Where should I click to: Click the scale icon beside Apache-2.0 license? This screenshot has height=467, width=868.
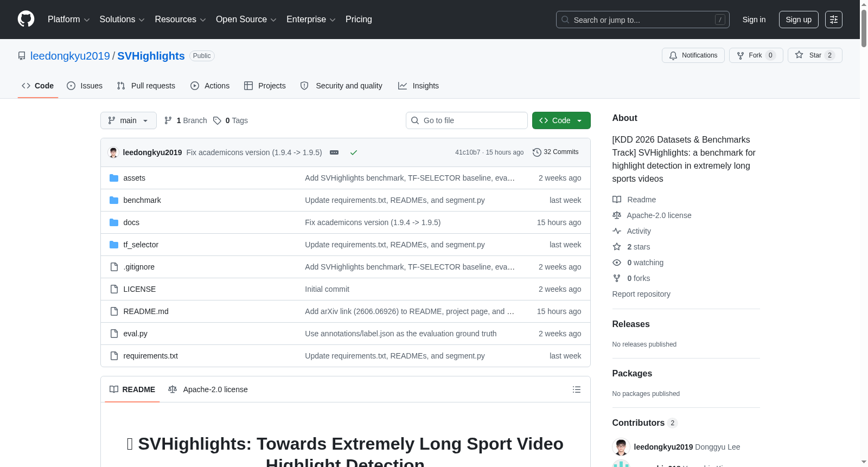click(x=617, y=215)
